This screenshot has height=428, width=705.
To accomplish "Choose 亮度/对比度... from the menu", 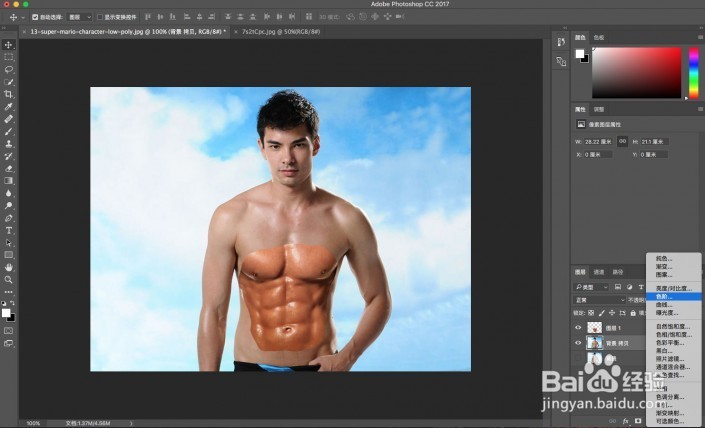I will point(674,288).
